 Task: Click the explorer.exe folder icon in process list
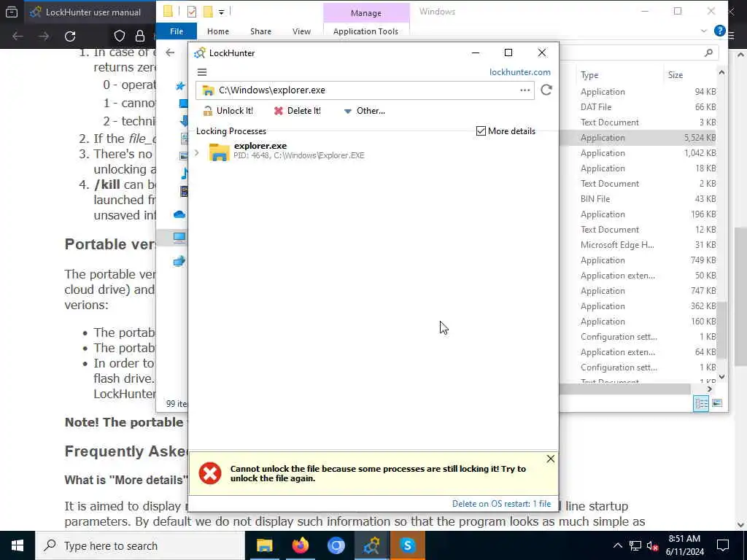[219, 152]
